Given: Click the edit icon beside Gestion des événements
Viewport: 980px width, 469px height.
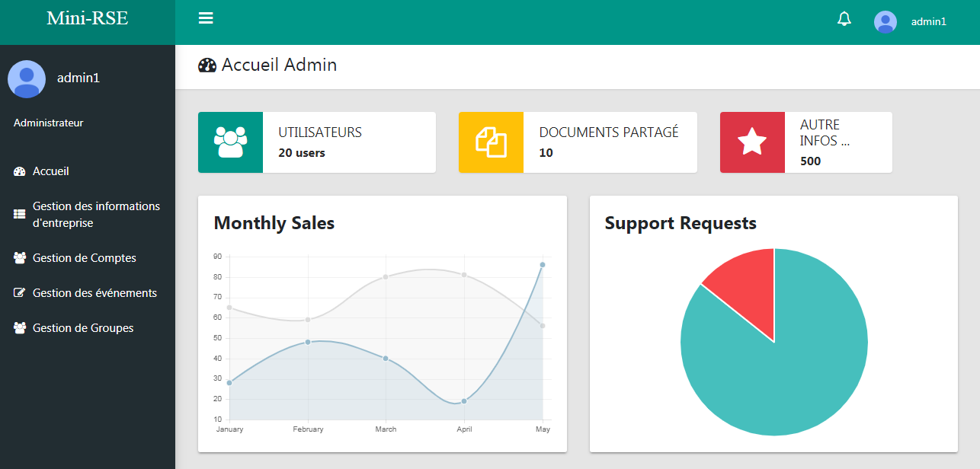Looking at the screenshot, I should coord(20,293).
